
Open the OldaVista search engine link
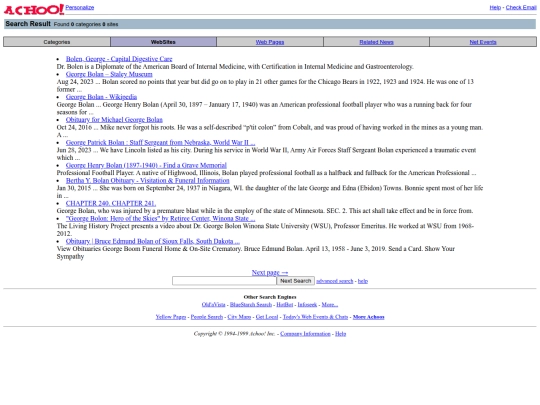point(214,304)
